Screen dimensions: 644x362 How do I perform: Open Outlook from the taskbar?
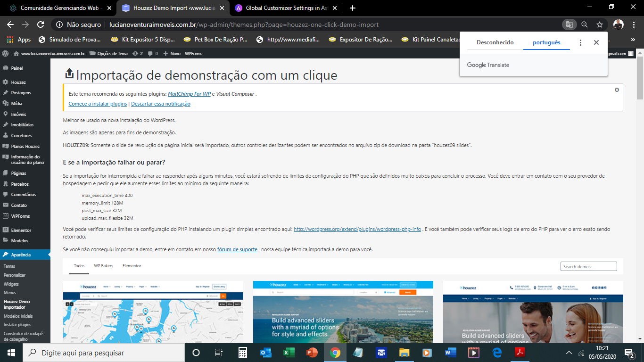pyautogui.click(x=266, y=353)
